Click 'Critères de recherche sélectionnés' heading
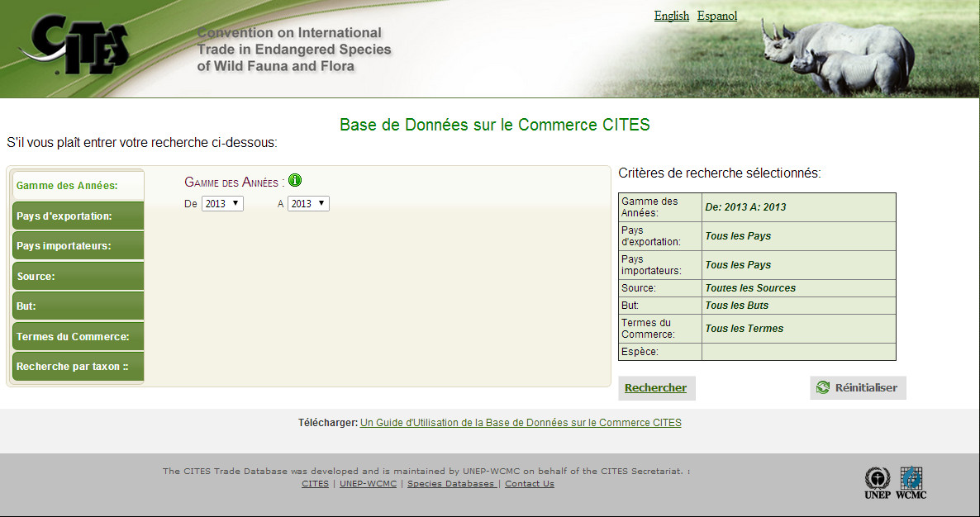 coord(720,173)
